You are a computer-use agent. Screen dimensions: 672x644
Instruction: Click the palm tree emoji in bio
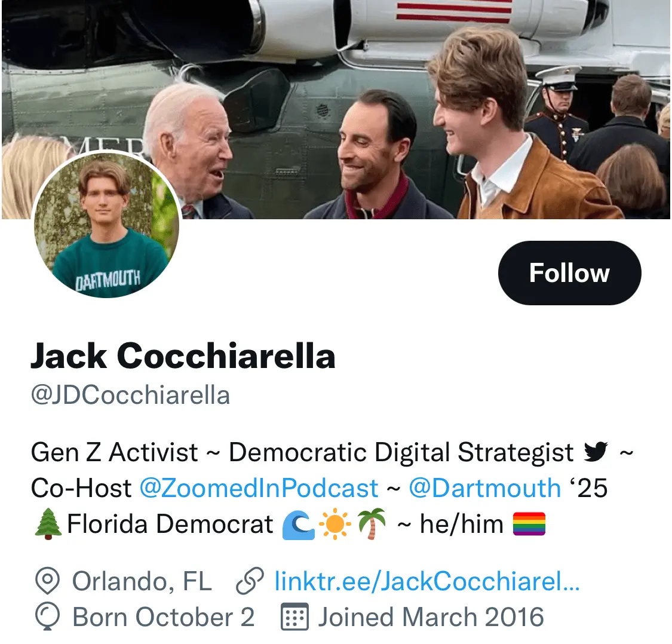tap(372, 525)
